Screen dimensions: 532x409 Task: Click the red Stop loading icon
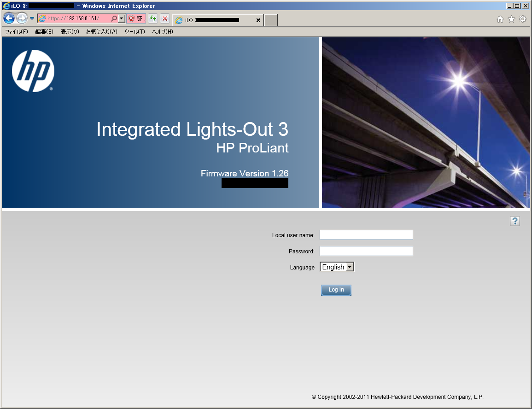pos(165,18)
